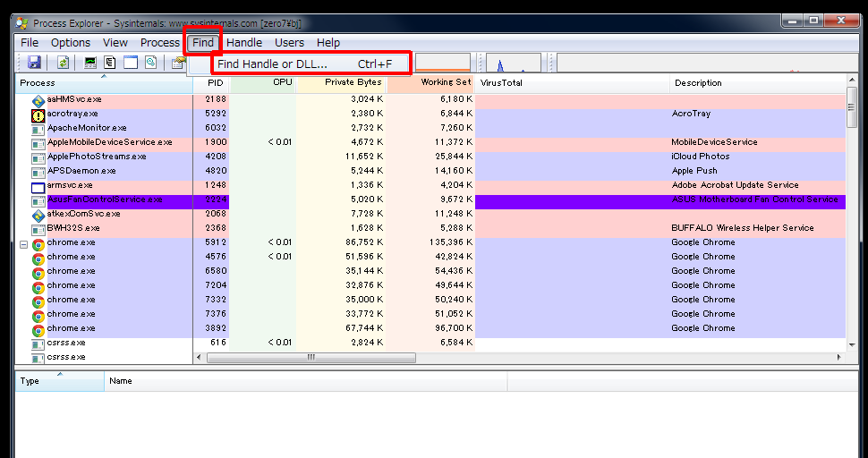Sort by the Process column header

(x=104, y=83)
